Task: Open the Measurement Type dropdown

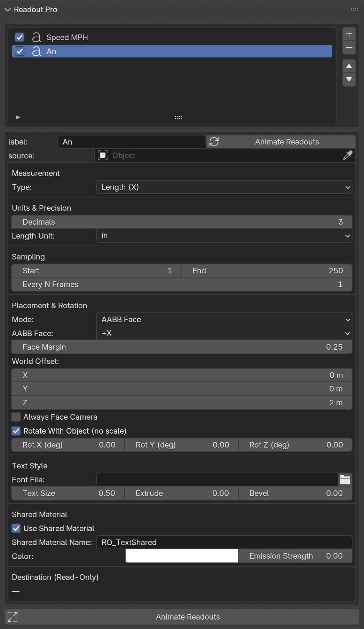Action: pos(224,187)
